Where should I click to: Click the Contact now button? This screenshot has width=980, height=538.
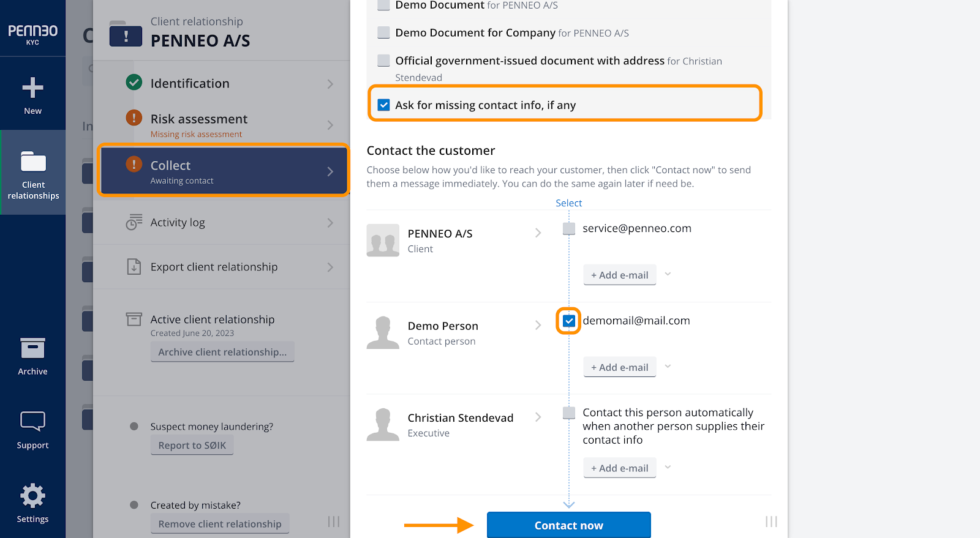click(x=569, y=525)
